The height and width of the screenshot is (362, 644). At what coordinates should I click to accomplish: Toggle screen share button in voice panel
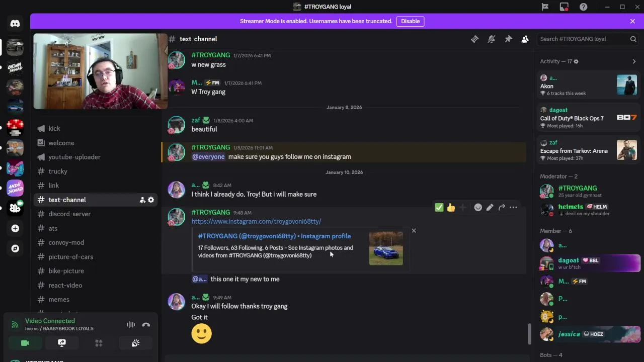62,343
